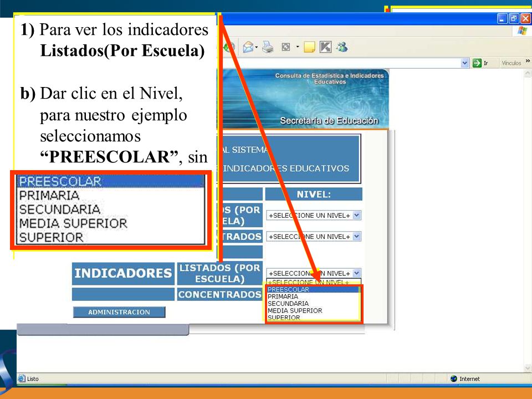Screen dimensions: 532x399
Task: Click the full LISTADOS (POR ESCUELA) button
Action: [220, 273]
